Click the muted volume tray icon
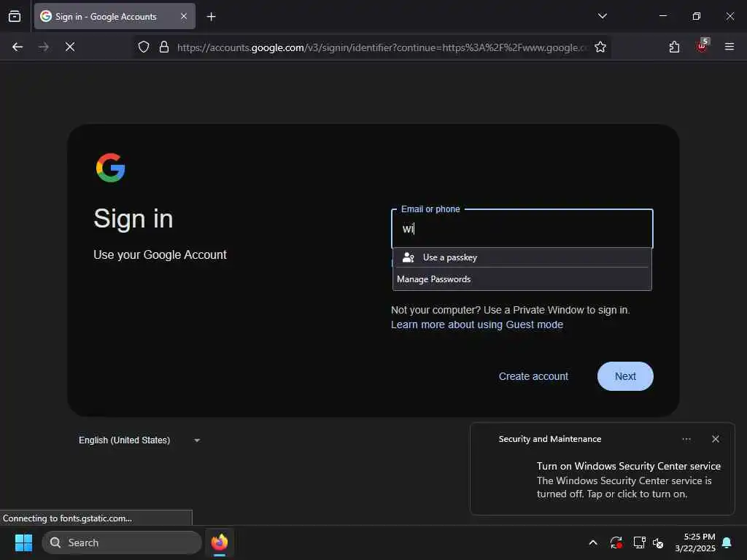Image resolution: width=747 pixels, height=560 pixels. [x=659, y=542]
